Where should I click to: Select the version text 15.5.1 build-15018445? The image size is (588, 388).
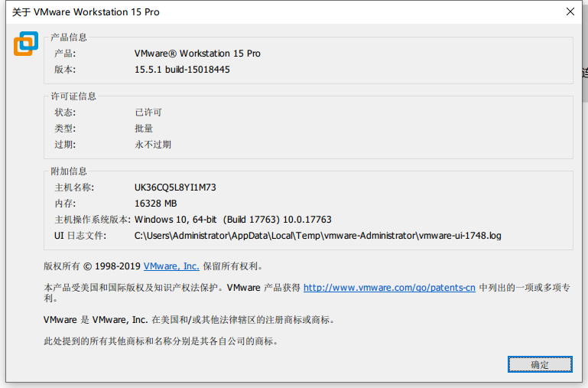182,70
